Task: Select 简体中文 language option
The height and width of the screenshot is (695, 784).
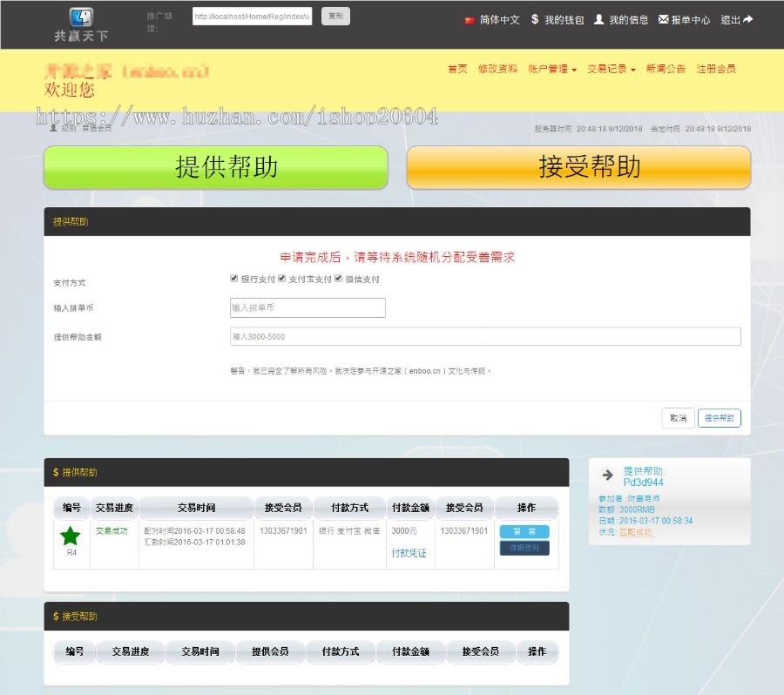Action: [499, 20]
